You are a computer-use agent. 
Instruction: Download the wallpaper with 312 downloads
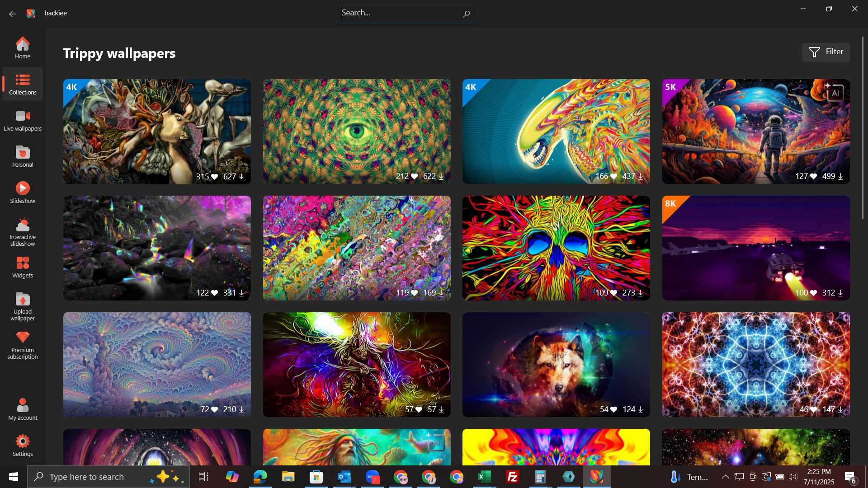pos(840,293)
